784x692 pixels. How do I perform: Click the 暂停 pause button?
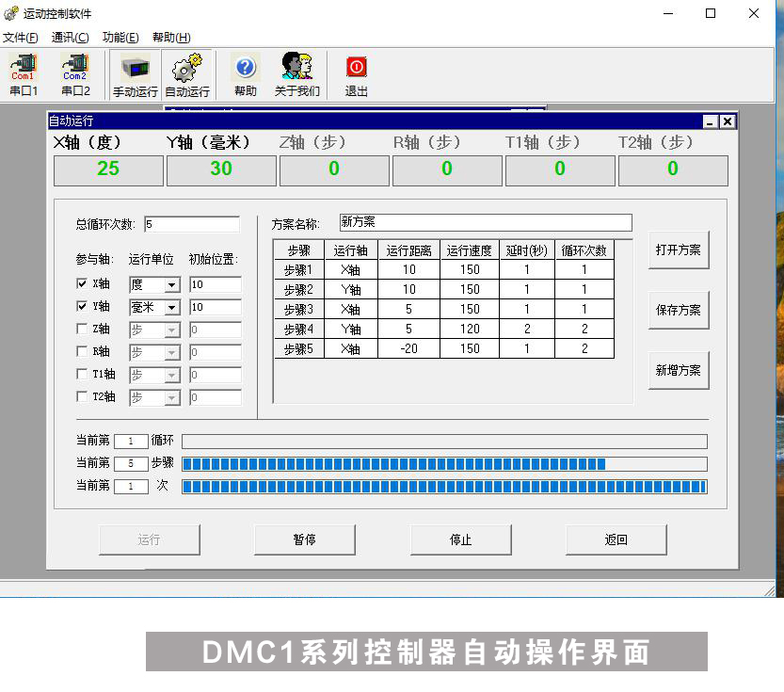pos(304,539)
